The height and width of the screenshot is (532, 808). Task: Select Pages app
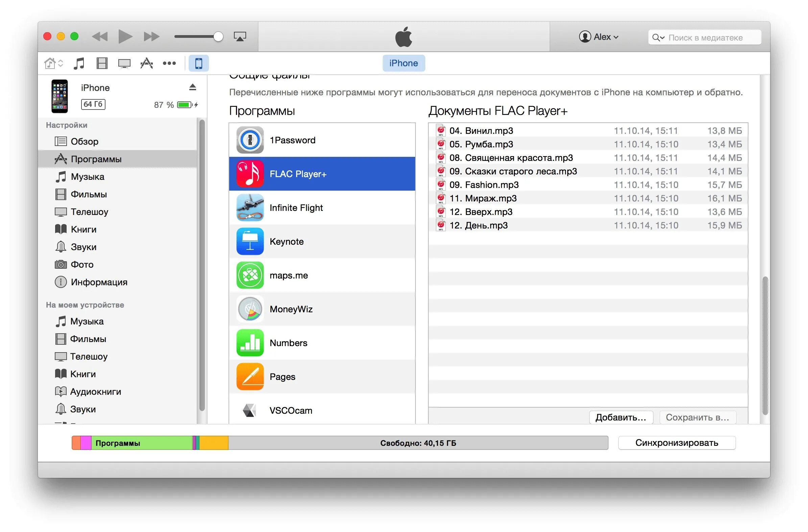(x=322, y=377)
